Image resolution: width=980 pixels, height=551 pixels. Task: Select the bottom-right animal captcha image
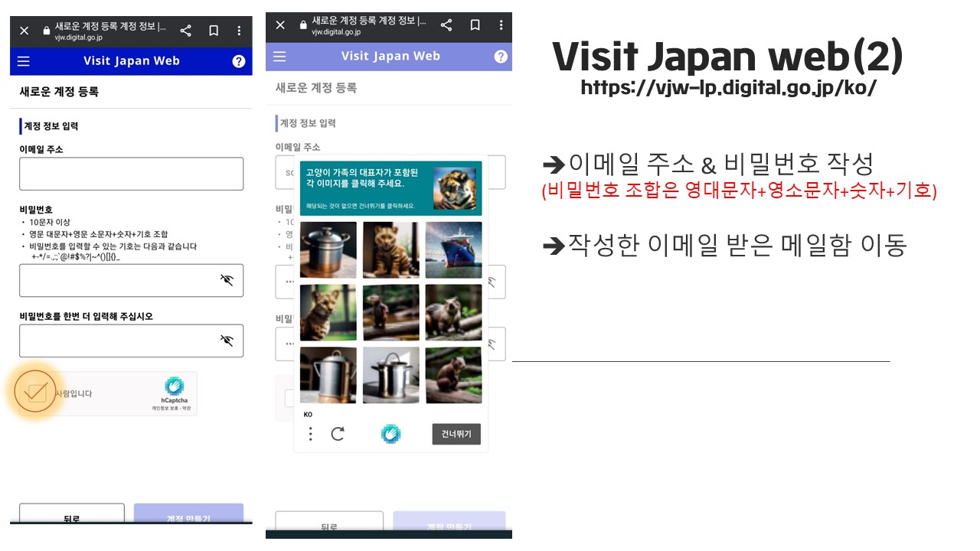pyautogui.click(x=454, y=376)
